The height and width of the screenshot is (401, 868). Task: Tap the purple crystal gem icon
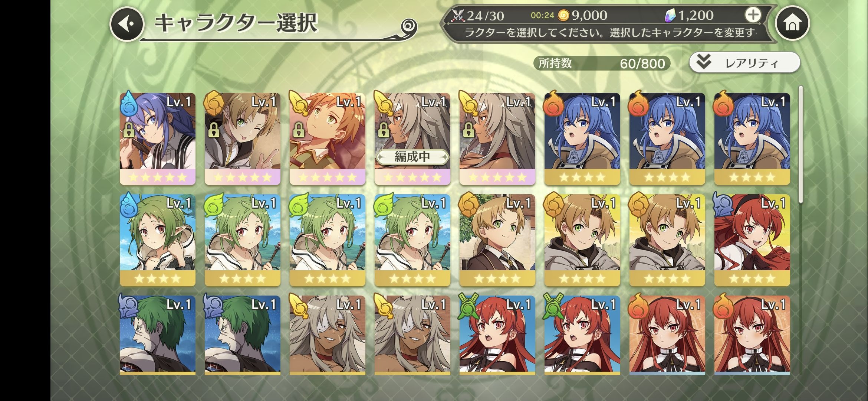tap(670, 15)
